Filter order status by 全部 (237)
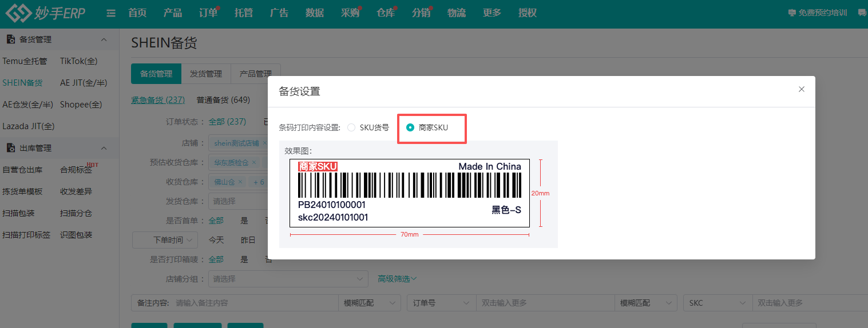Viewport: 868px width, 328px height. tap(227, 122)
